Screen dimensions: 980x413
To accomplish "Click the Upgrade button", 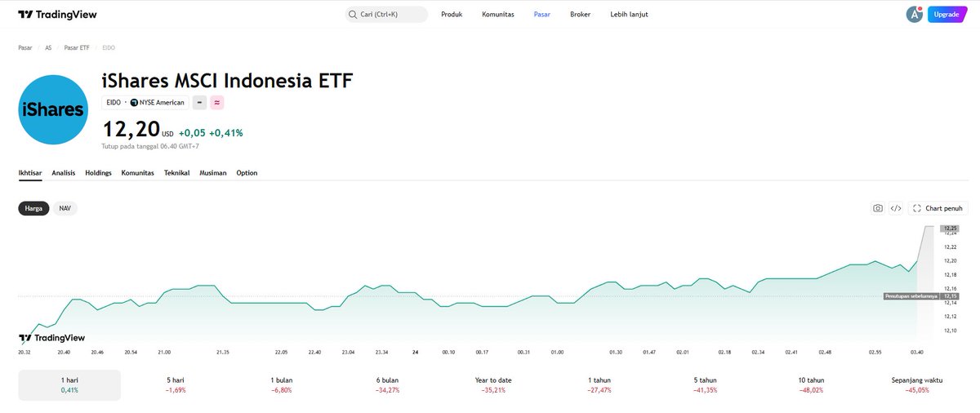I will (x=947, y=14).
